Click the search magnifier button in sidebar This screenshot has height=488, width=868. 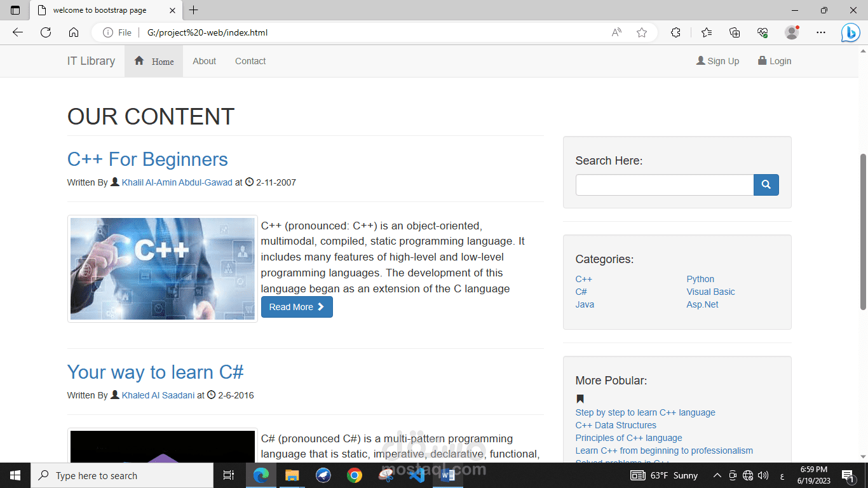tap(766, 185)
